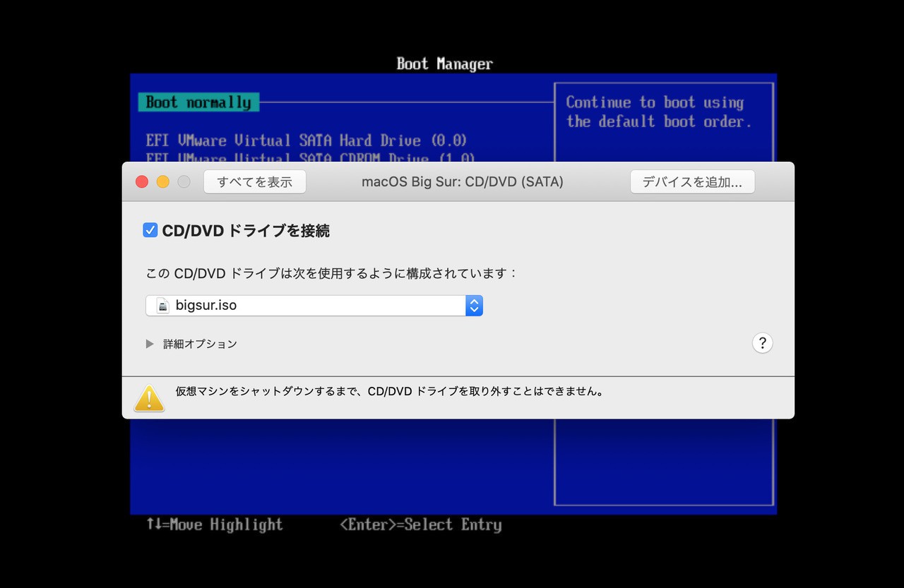904x588 pixels.
Task: Click the bigsur.iso disk image file icon
Action: pos(163,306)
